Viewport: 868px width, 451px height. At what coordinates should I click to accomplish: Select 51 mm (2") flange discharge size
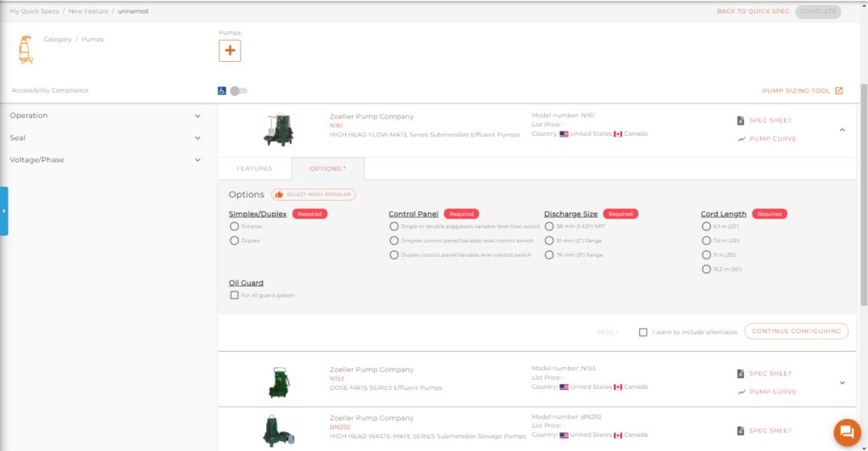[x=549, y=241]
